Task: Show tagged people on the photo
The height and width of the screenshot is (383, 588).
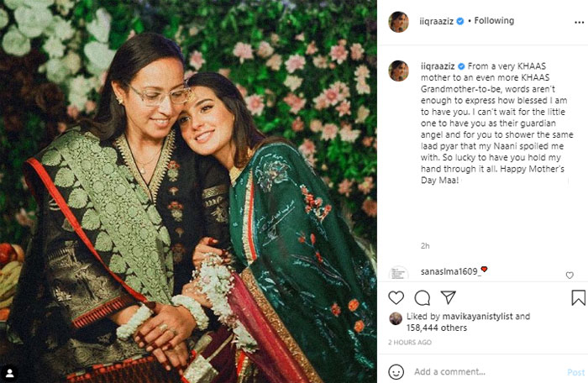Action: click(x=12, y=369)
